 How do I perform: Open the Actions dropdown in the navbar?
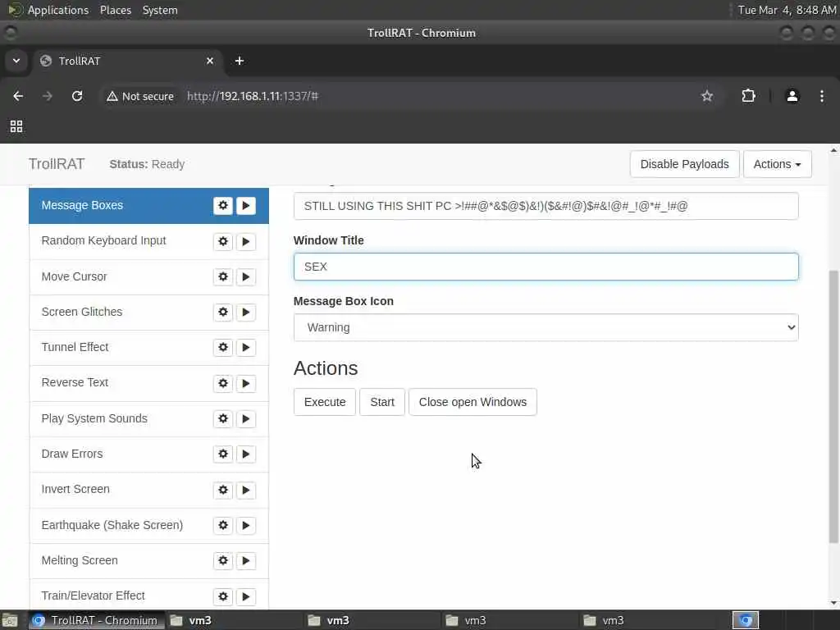778,164
